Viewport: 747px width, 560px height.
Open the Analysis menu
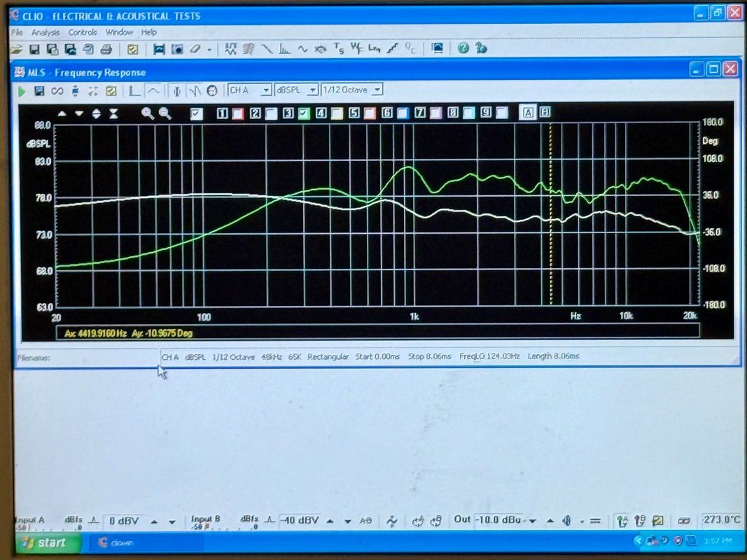46,32
